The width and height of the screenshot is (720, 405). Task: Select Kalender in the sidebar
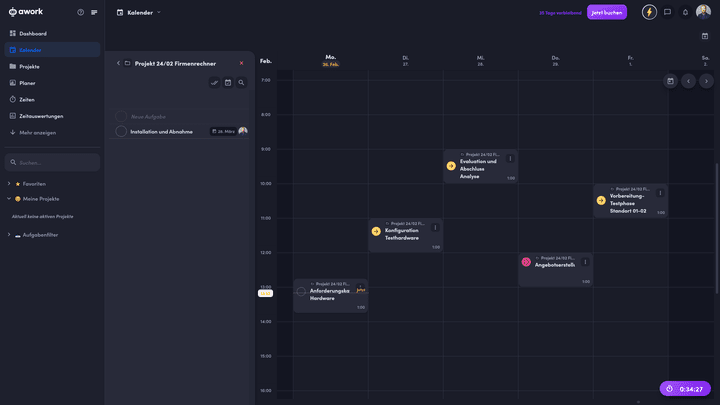click(52, 50)
